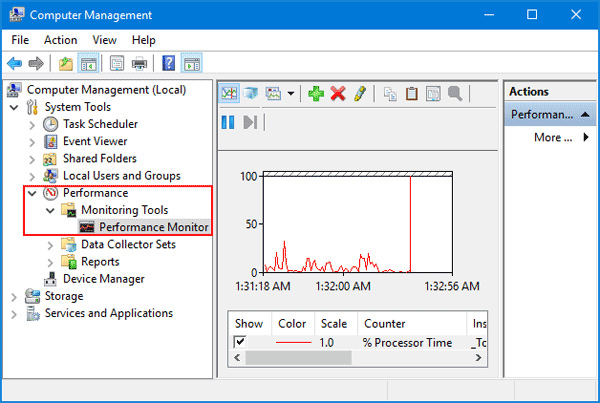The height and width of the screenshot is (403, 600).
Task: Click the red vertical time marker in graph
Action: (410, 224)
